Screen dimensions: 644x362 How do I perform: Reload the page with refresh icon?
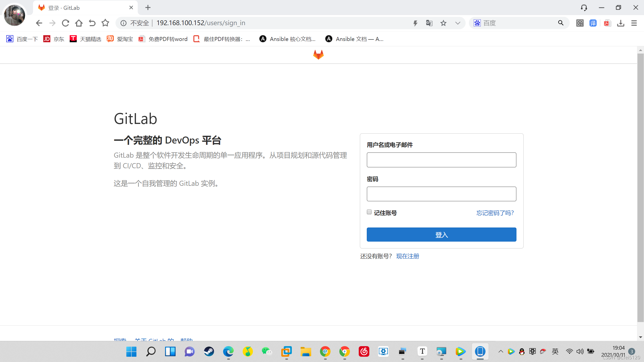pos(66,23)
